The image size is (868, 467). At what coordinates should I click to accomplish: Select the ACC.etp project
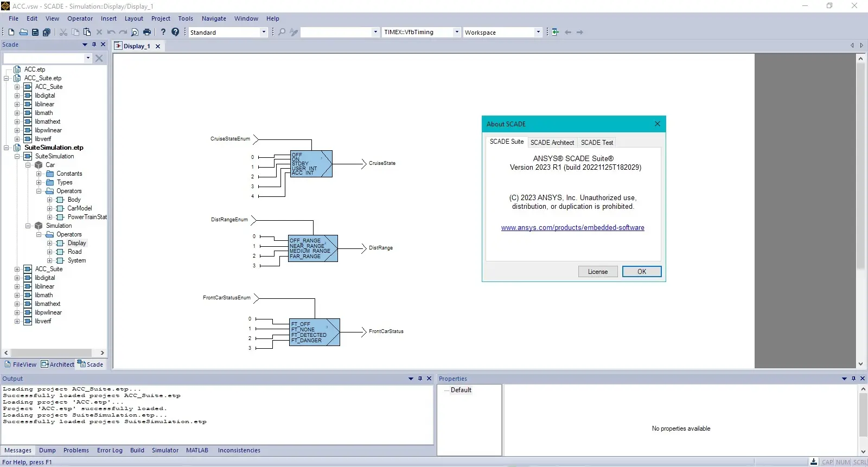pos(35,69)
